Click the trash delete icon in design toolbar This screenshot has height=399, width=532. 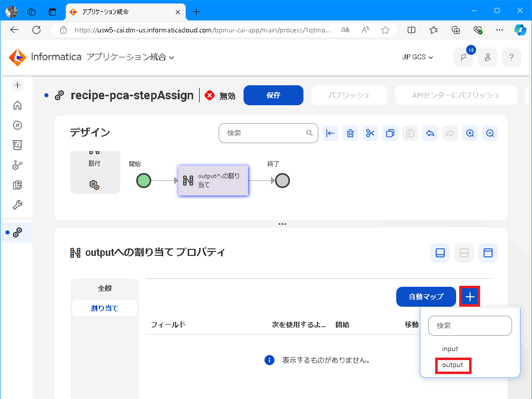click(x=350, y=133)
